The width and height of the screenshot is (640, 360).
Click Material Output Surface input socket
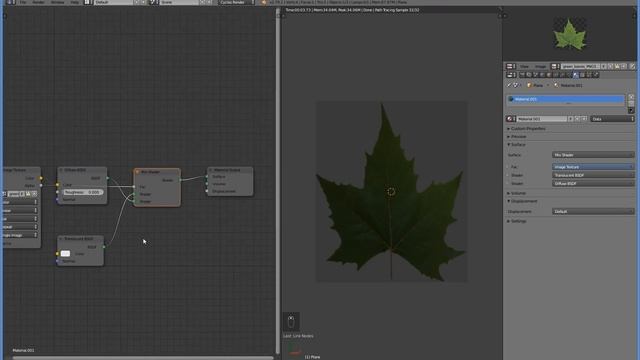point(207,177)
